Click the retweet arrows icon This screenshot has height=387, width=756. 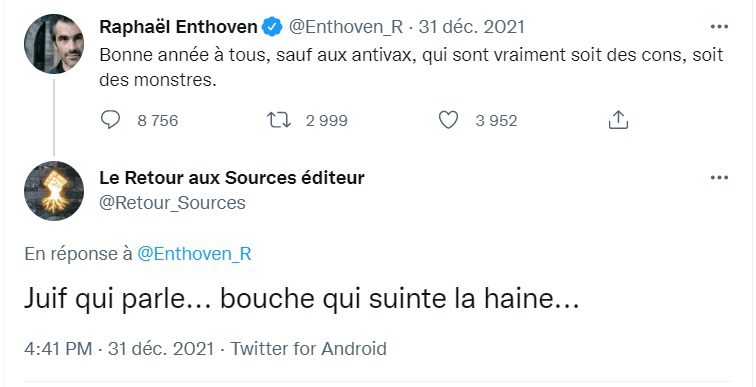point(279,120)
